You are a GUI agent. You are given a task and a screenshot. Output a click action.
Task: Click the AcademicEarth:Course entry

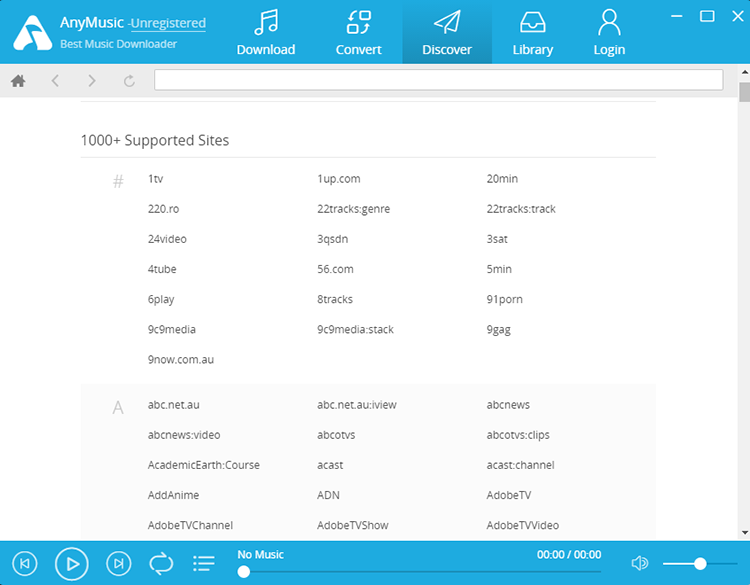[x=204, y=465]
